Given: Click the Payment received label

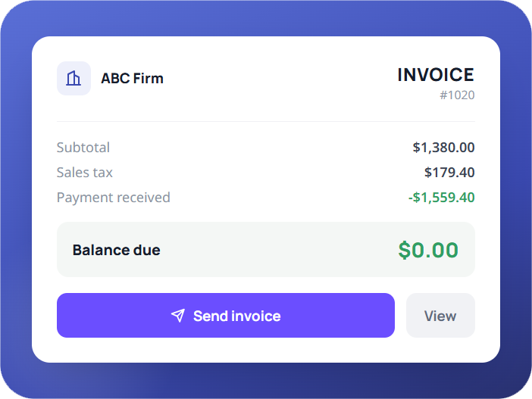Looking at the screenshot, I should (114, 198).
